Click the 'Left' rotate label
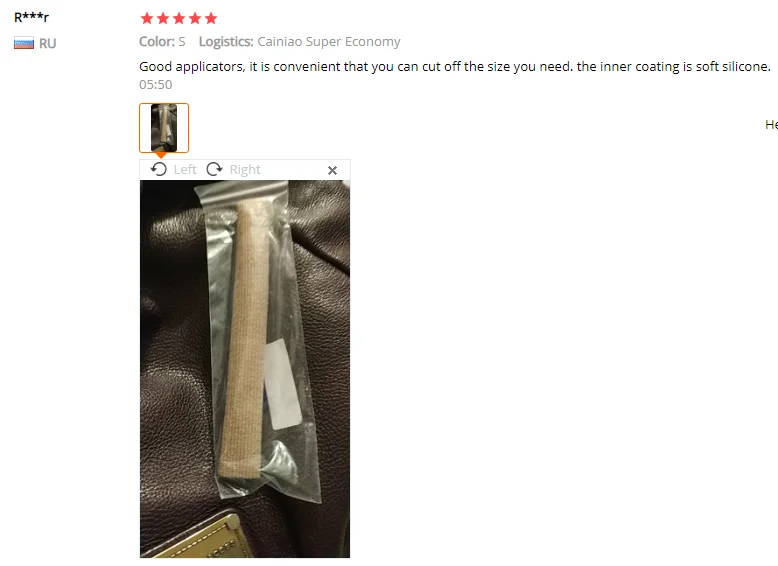This screenshot has height=566, width=778. [x=185, y=170]
